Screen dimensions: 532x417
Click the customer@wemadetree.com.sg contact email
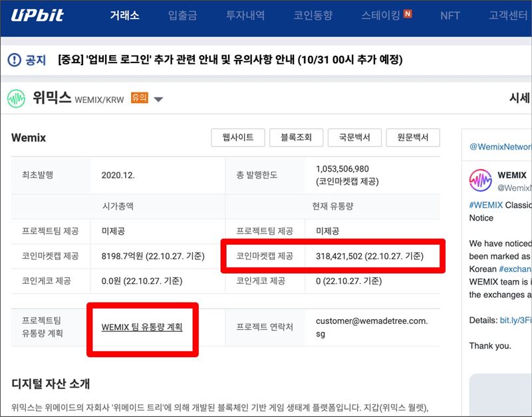(x=372, y=327)
